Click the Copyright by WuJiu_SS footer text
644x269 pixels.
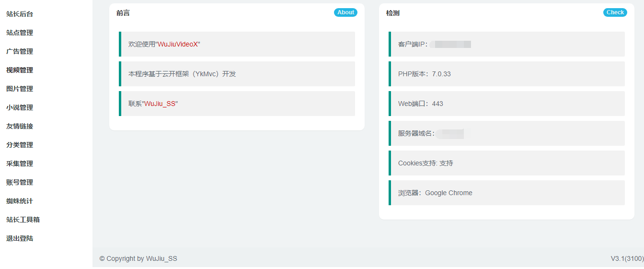pos(138,258)
